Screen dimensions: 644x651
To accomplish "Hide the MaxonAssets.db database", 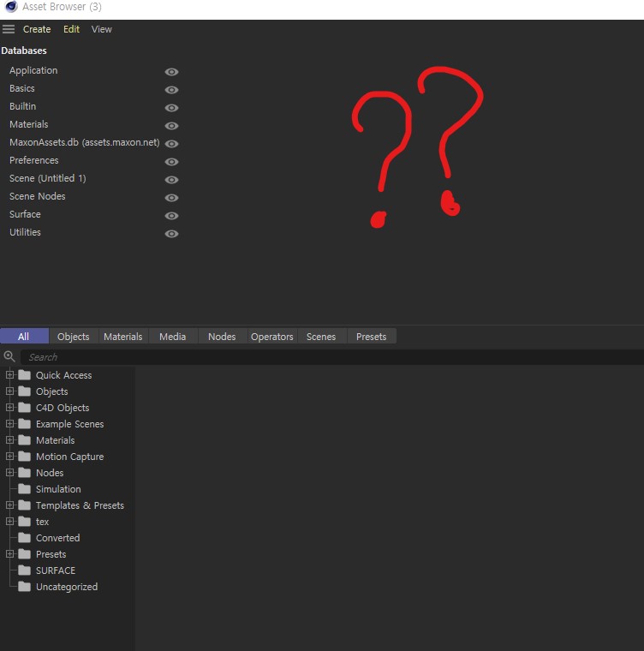I will click(x=171, y=144).
